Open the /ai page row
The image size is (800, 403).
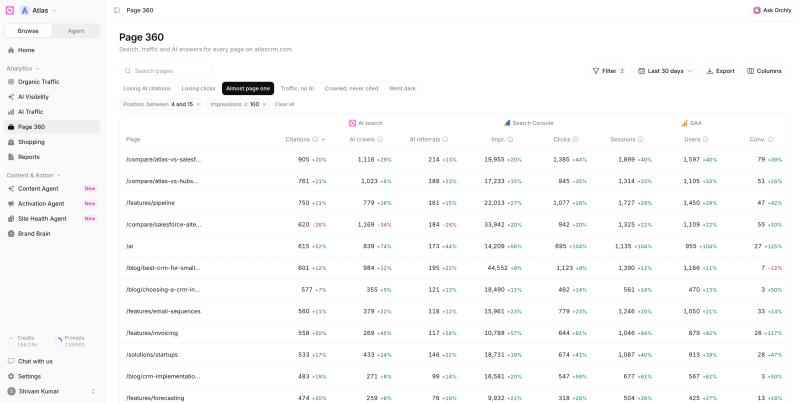coord(453,246)
